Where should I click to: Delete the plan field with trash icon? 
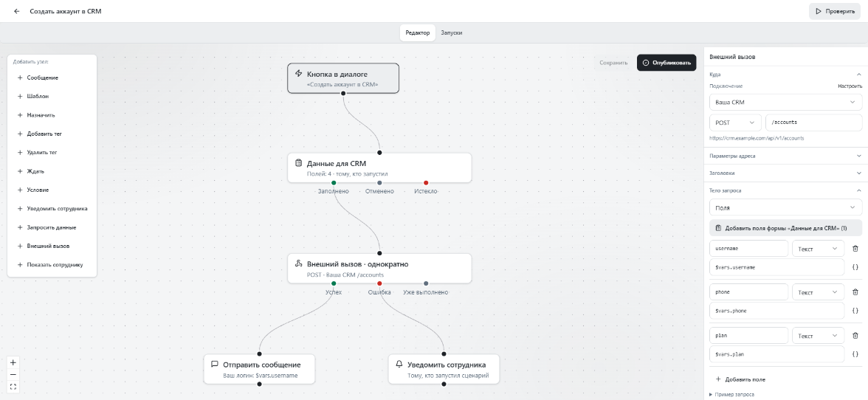pyautogui.click(x=855, y=335)
